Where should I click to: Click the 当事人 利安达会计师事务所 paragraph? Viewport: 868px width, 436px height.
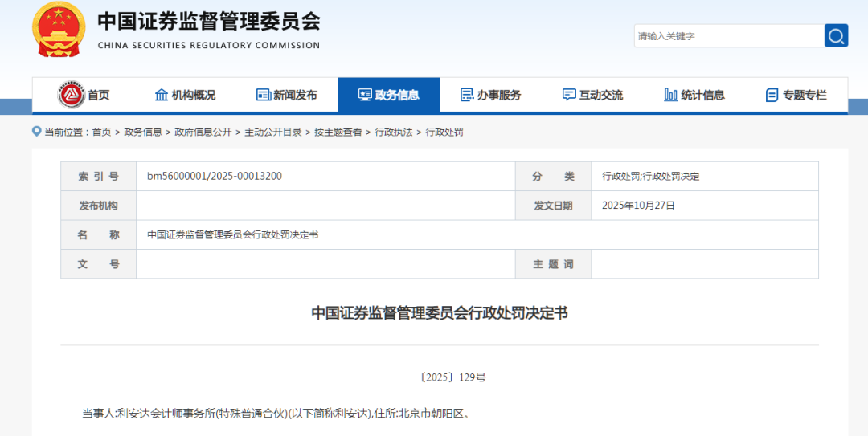click(x=276, y=414)
